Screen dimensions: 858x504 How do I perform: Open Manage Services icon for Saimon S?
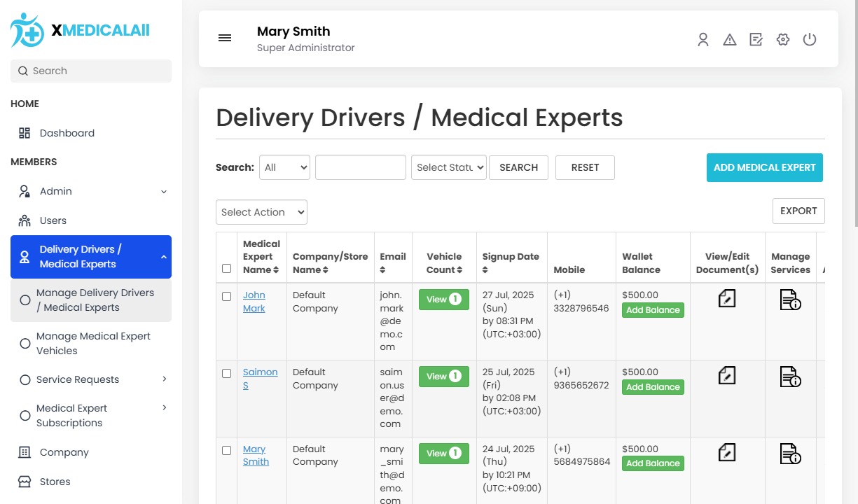(790, 376)
